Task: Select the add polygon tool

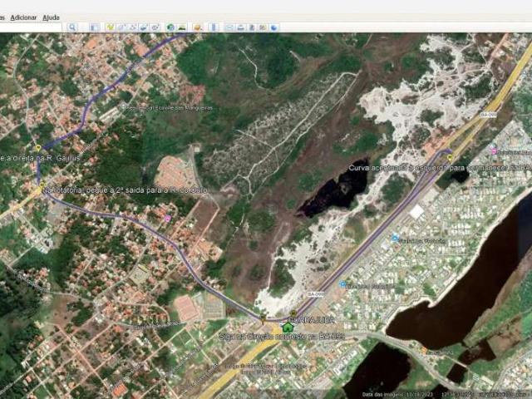Action: pos(121,27)
